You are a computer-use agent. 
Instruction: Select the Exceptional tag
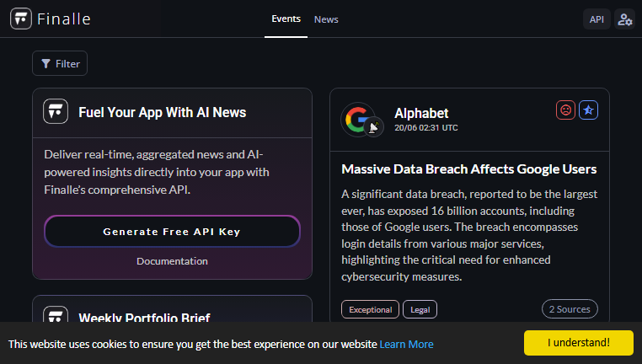click(x=370, y=309)
